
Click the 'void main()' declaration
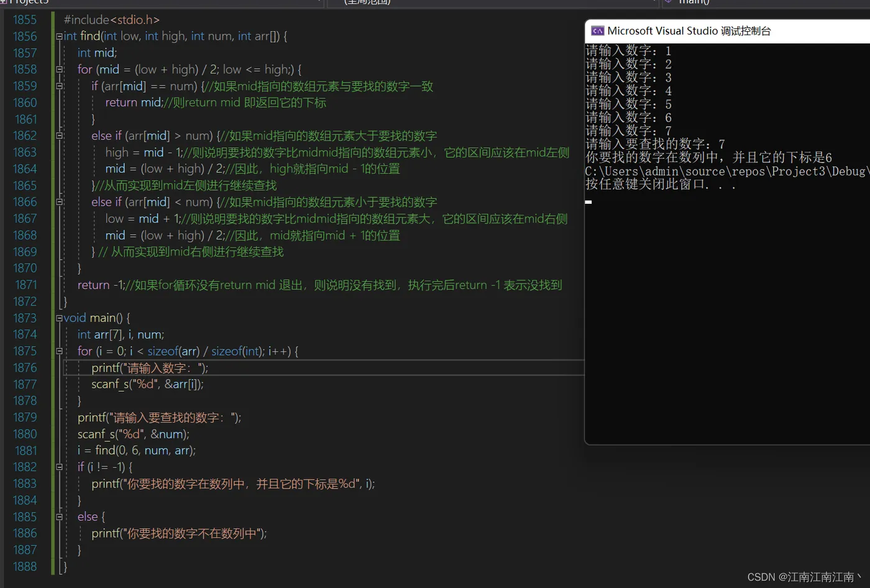(x=97, y=318)
